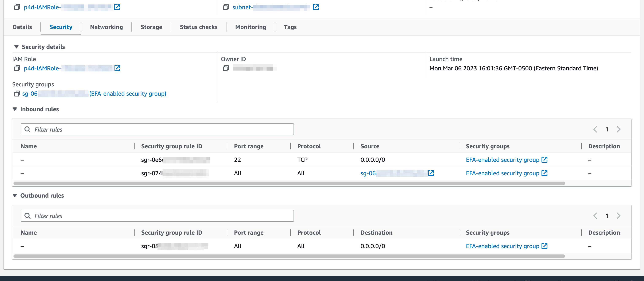Open EFA-enabled security group link for sgr-074
Screen dimensions: 644x281
click(503, 173)
